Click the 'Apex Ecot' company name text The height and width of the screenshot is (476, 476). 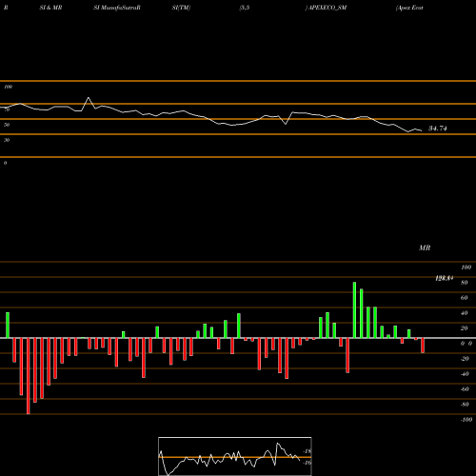409,8
